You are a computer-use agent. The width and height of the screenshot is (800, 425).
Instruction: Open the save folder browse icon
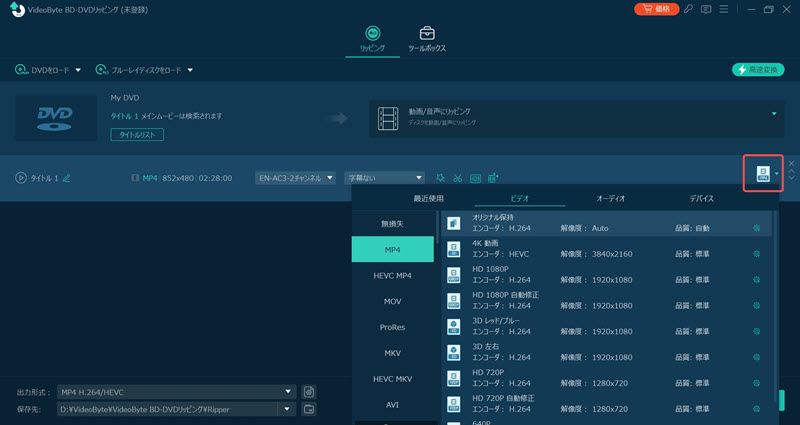point(309,409)
